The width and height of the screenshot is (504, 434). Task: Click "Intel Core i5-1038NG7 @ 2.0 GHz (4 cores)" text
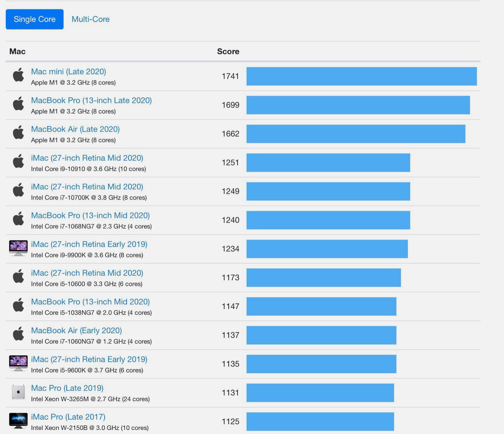pos(91,312)
